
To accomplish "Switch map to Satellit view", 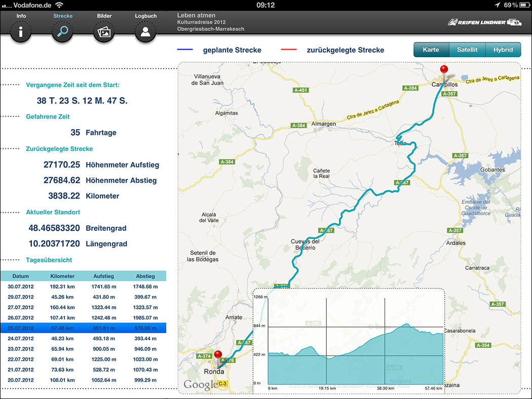I will pyautogui.click(x=467, y=50).
